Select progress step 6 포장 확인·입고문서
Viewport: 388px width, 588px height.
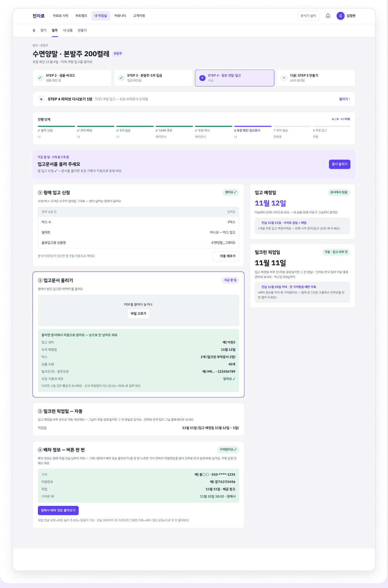[x=253, y=132]
